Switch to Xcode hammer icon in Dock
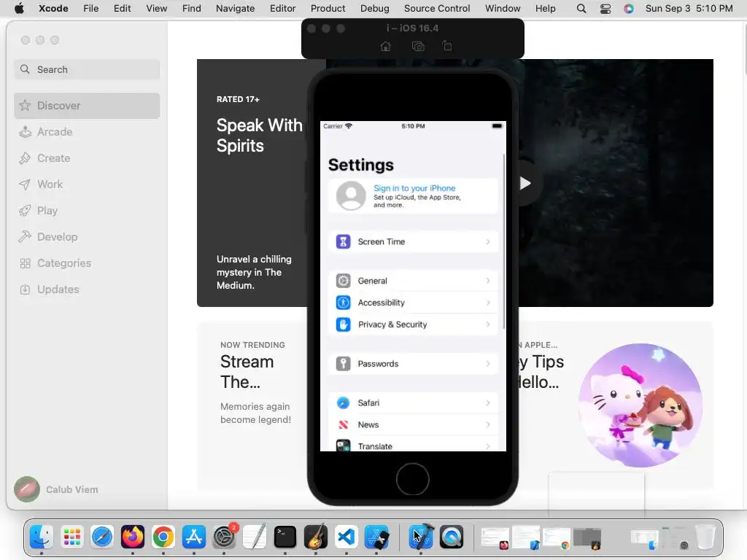Screen dimensions: 747x560 [x=421, y=537]
